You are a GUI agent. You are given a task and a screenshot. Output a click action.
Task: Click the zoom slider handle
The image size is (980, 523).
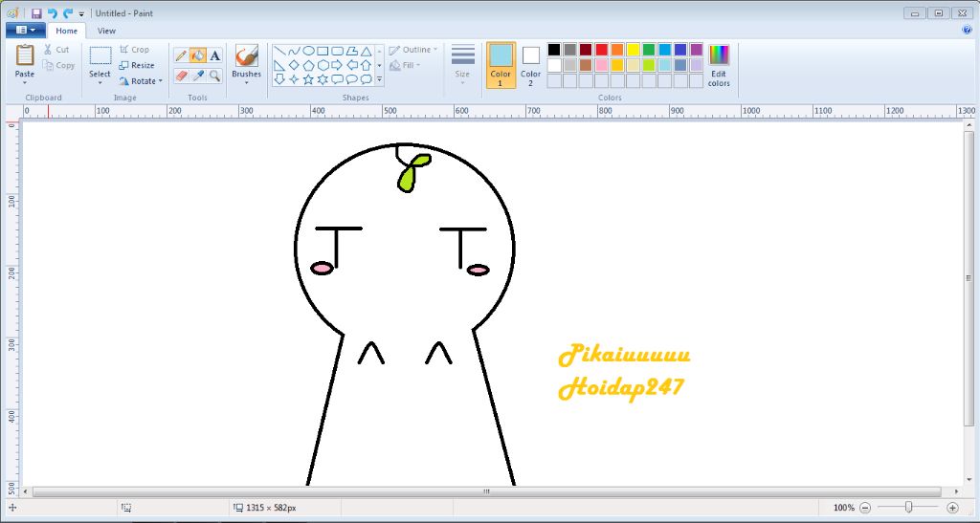pos(908,508)
